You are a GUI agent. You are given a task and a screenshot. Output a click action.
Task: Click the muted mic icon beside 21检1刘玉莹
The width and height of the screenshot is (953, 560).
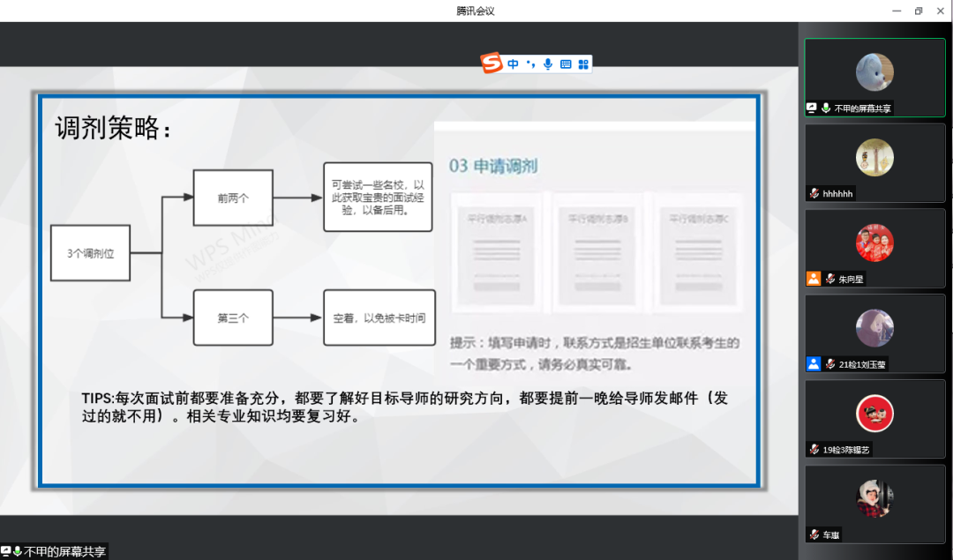[x=830, y=364]
